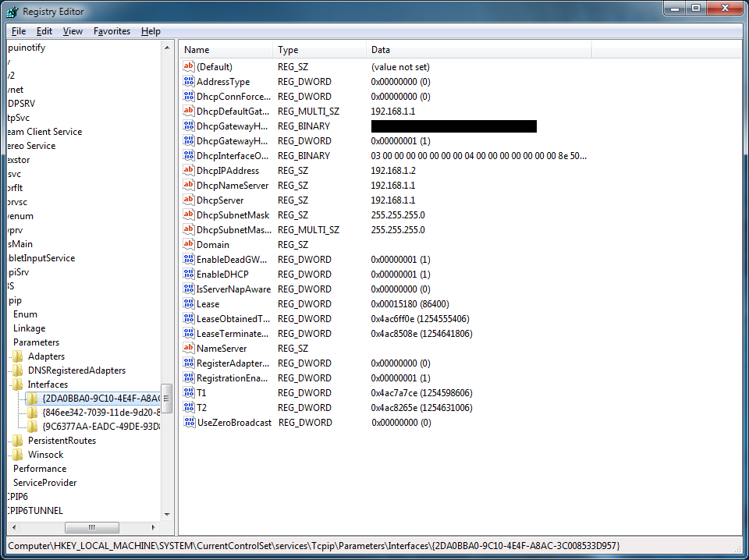Click the EnableDeadGW value icon

click(x=189, y=259)
